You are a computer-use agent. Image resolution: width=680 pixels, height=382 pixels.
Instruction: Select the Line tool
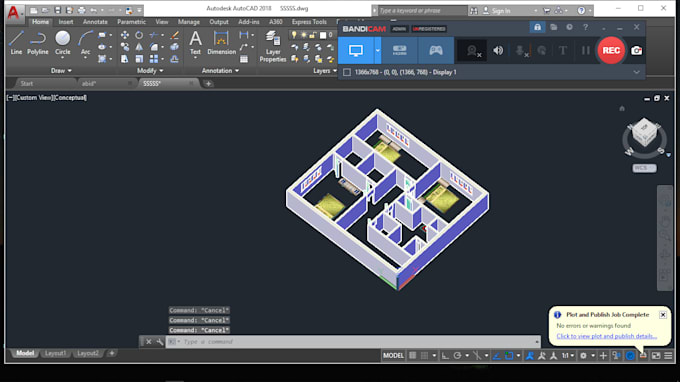[x=16, y=42]
